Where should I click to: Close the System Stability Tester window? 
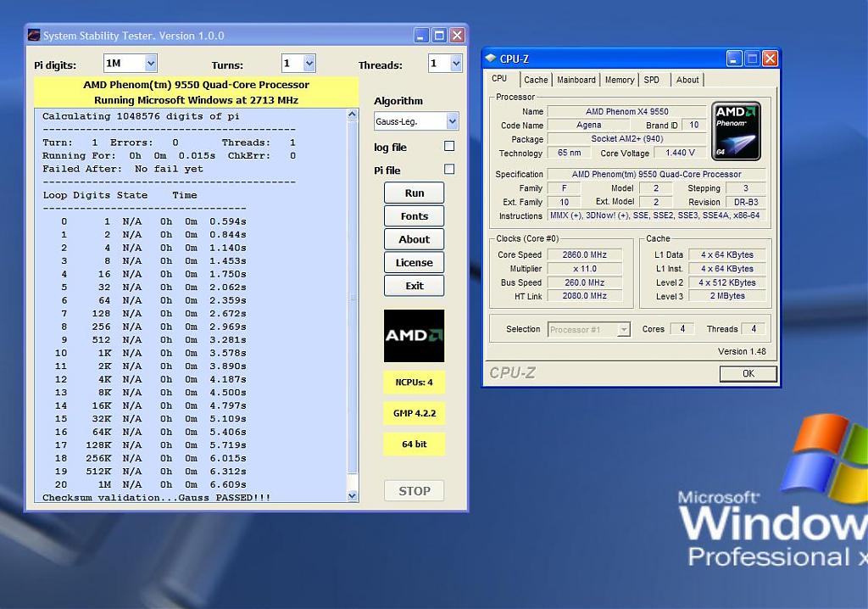[x=457, y=36]
